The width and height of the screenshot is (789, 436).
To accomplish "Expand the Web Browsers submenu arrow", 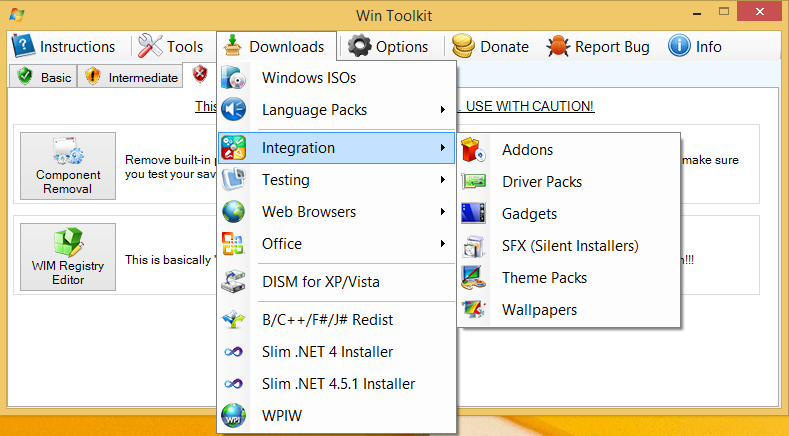I will [x=443, y=211].
